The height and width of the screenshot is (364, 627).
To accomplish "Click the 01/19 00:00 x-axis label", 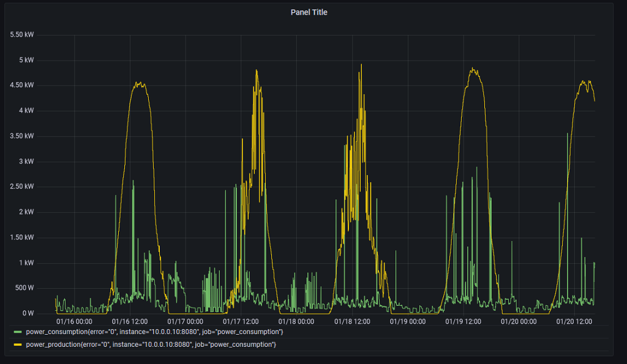I will click(x=407, y=321).
